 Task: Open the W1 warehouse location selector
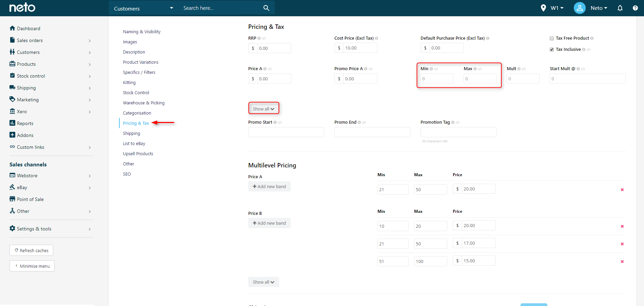552,8
